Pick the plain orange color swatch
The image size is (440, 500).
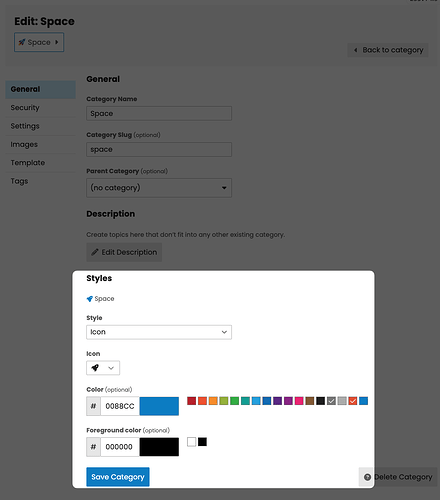(x=213, y=401)
